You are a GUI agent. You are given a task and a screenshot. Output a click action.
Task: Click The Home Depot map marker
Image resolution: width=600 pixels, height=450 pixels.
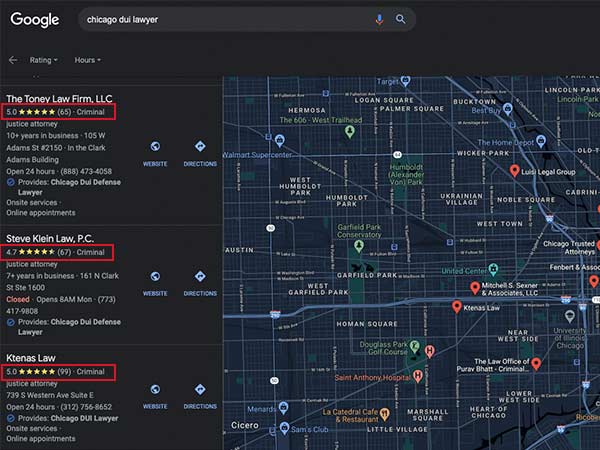point(541,141)
